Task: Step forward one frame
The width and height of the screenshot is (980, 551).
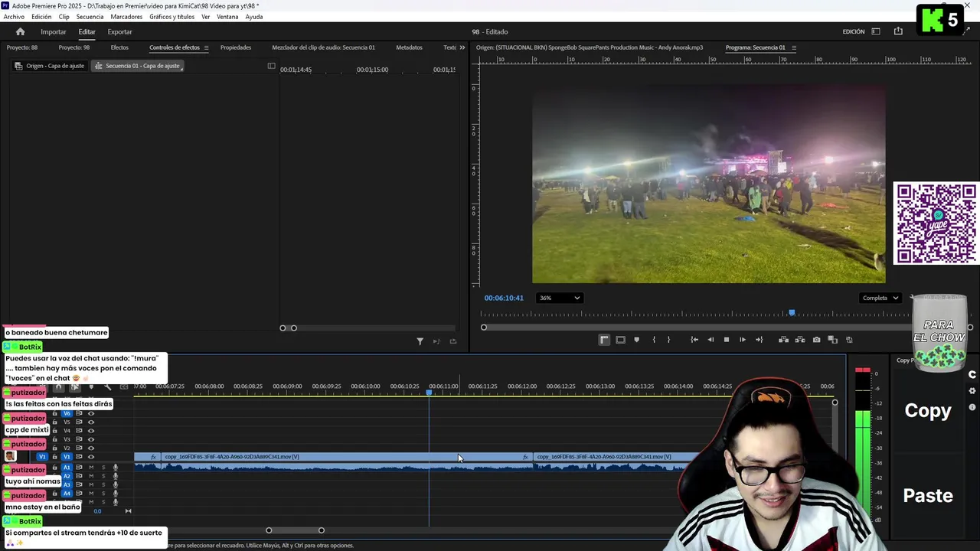Action: (743, 340)
